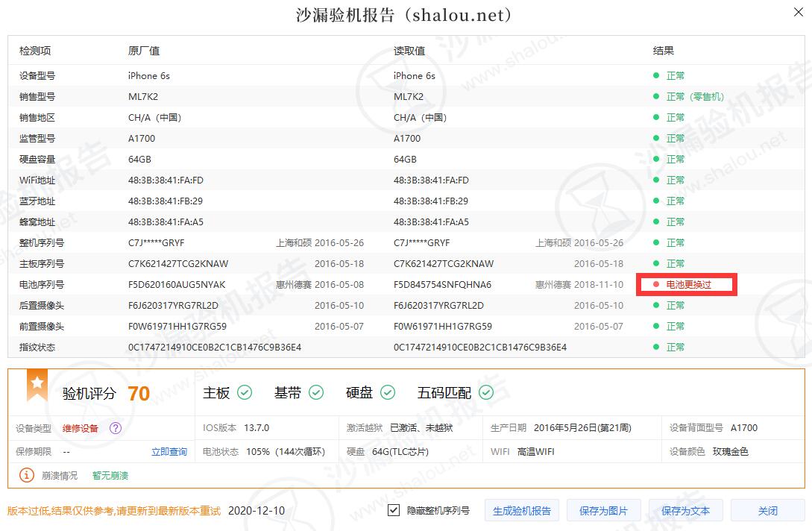Screen dimensions: 812x531
Task: Click the WiFi地址 row label
Action: point(37,180)
